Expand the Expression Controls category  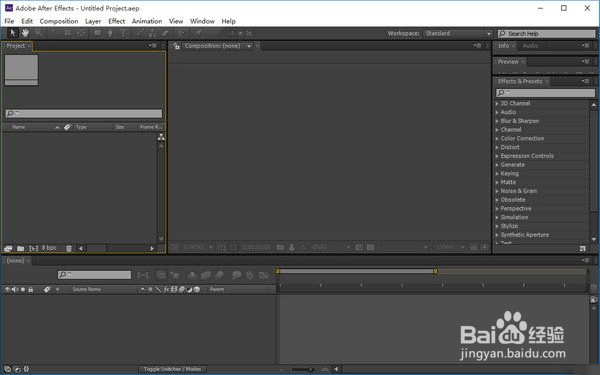497,157
